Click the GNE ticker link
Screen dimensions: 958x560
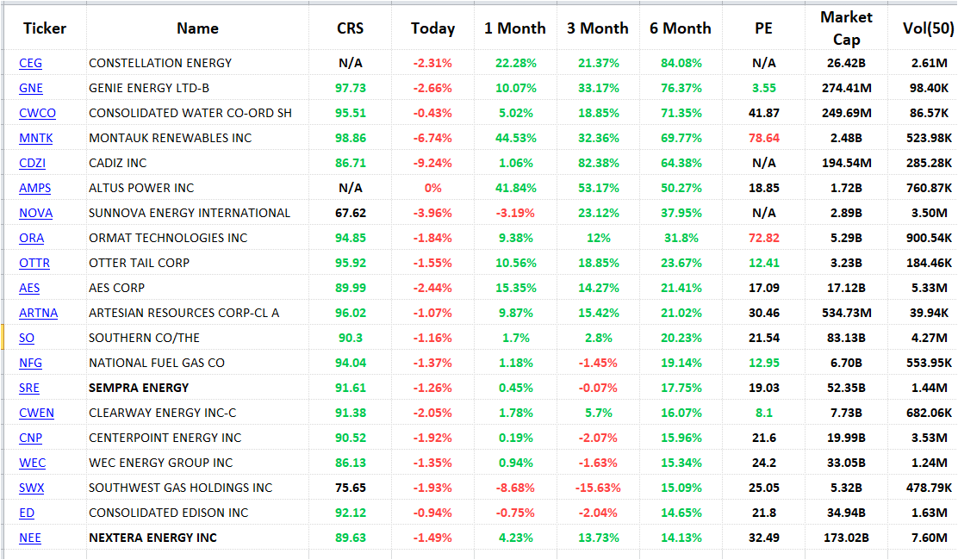(30, 88)
